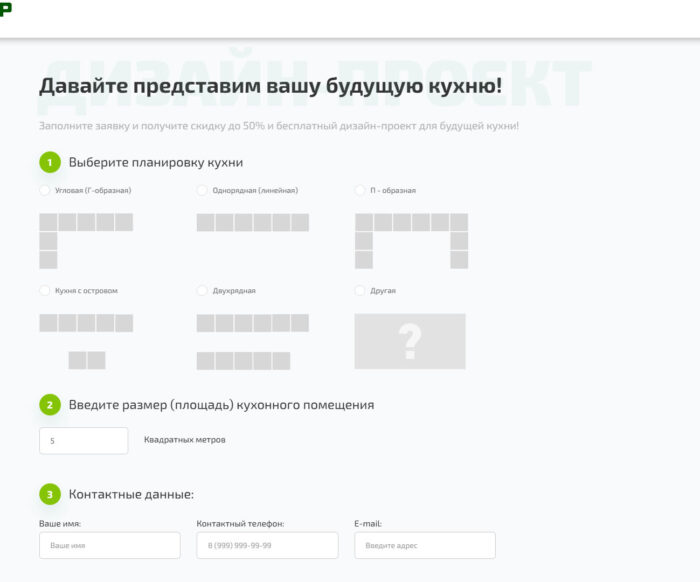This screenshot has width=700, height=582.
Task: Click the kitchen area size input field
Action: [x=84, y=441]
